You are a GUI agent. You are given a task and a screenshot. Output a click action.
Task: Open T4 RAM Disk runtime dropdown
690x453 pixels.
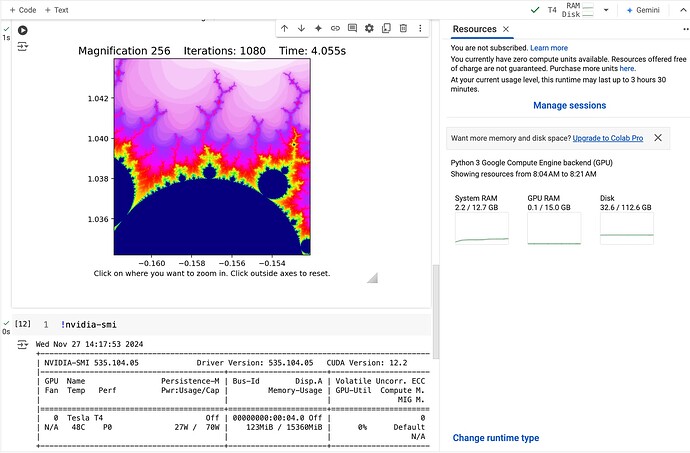coord(606,10)
